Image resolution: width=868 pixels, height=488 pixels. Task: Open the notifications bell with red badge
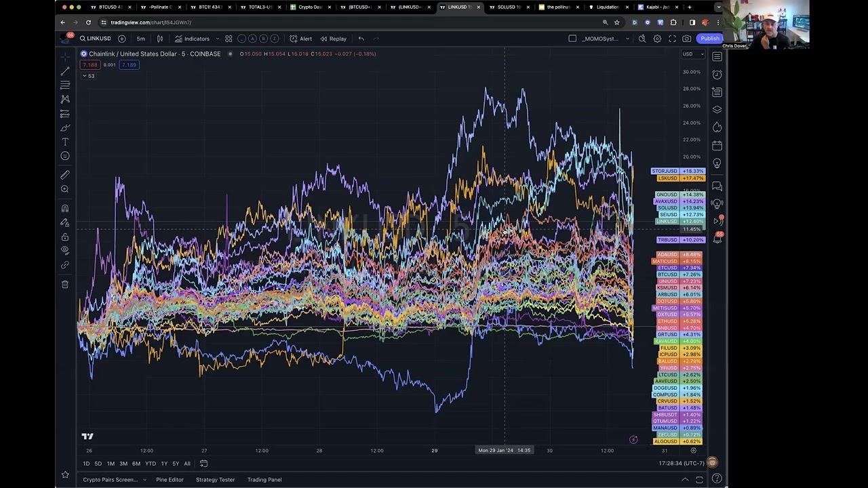coord(717,238)
